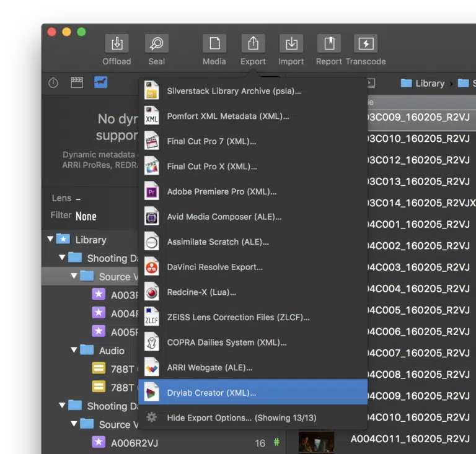
Task: Choose COPRA Dailies System (XML) export
Action: tap(253, 343)
